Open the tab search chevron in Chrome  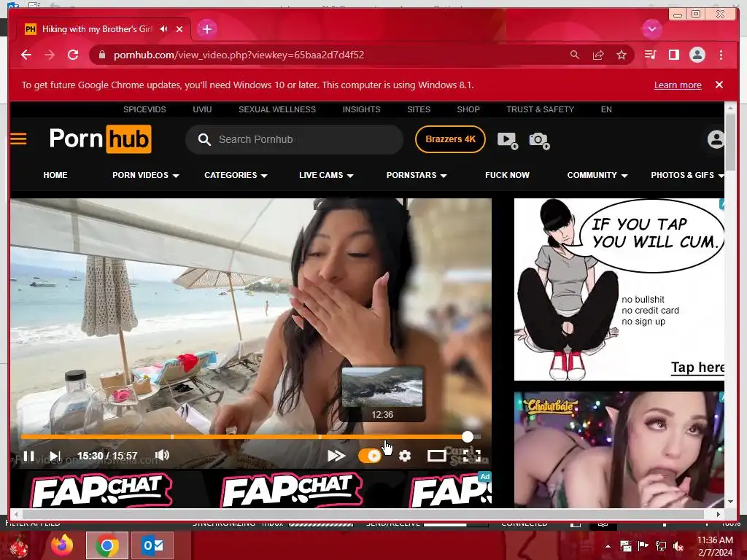(x=651, y=29)
